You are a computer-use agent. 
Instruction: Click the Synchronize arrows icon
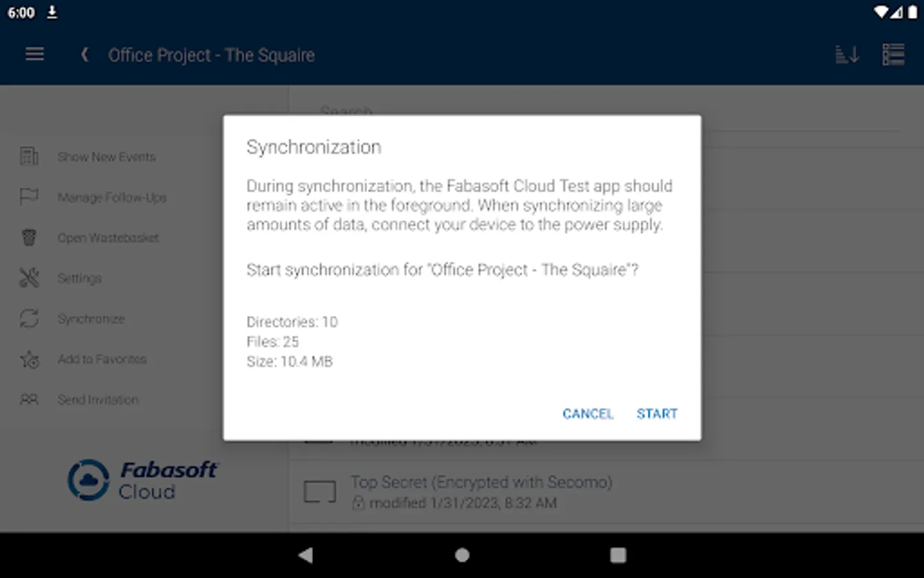(x=29, y=318)
